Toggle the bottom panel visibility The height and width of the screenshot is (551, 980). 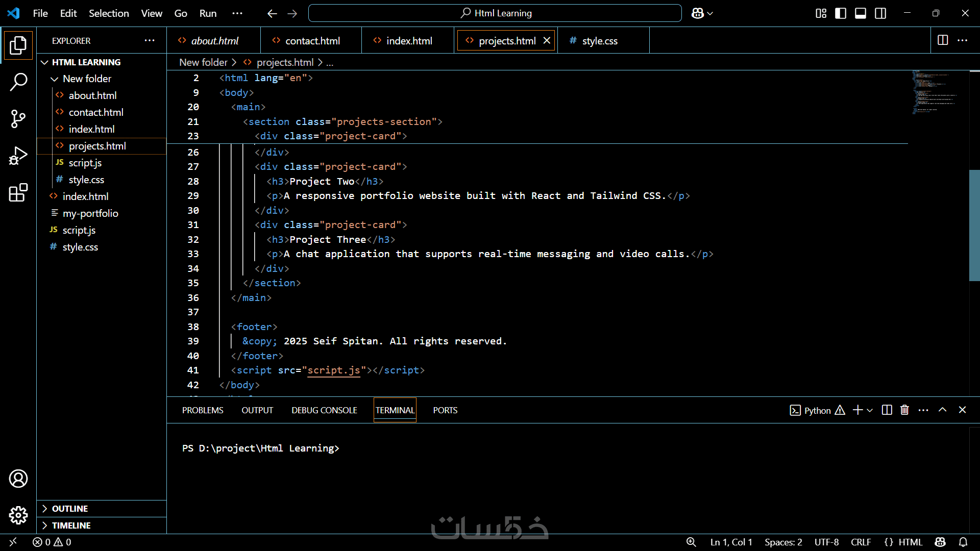tap(861, 13)
